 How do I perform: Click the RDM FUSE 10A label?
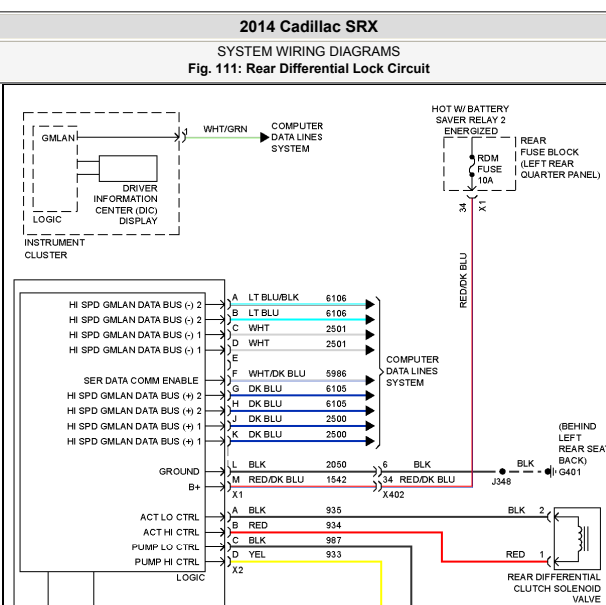click(489, 169)
